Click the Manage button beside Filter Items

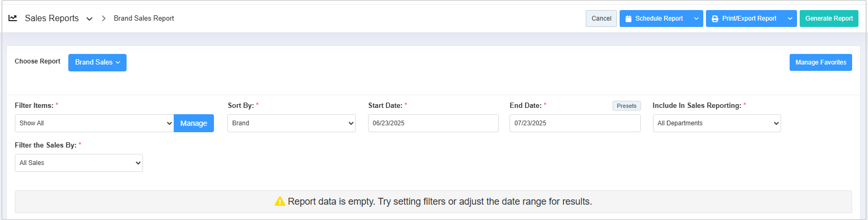[x=193, y=123]
